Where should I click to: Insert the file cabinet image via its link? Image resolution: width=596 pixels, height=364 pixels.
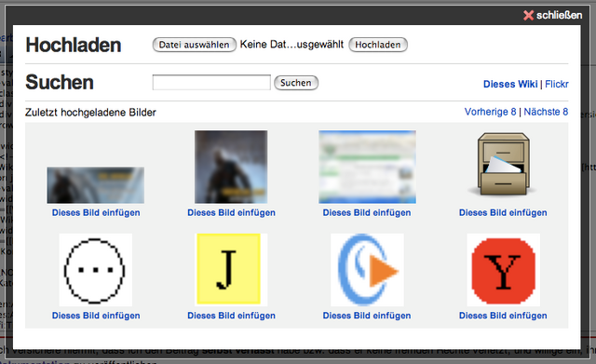pyautogui.click(x=503, y=212)
